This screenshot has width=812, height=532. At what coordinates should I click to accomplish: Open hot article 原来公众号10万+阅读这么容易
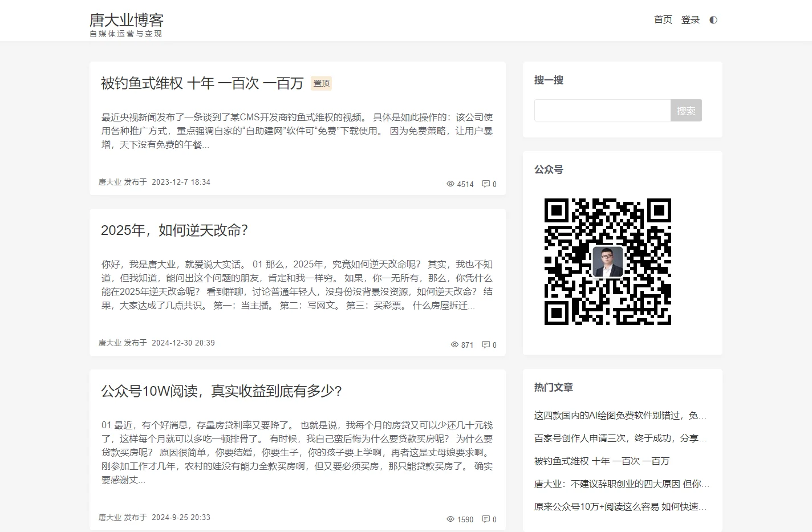620,507
